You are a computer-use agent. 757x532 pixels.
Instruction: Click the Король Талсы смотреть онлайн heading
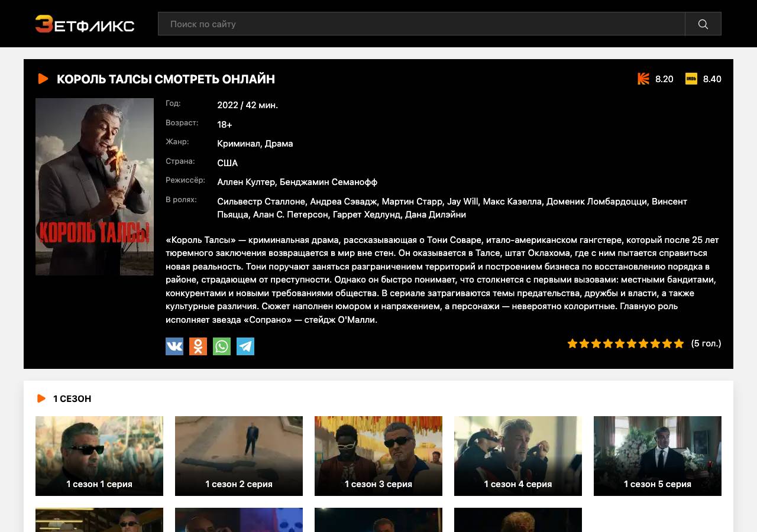click(166, 79)
